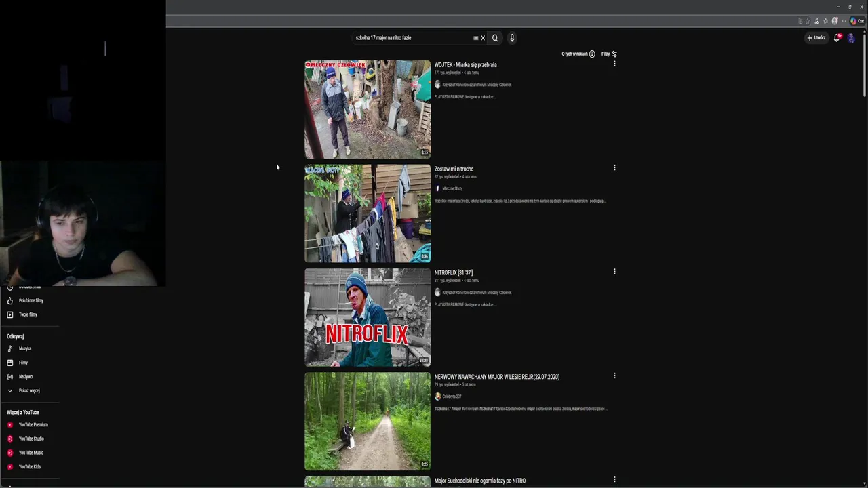The image size is (868, 488).
Task: Expand 'Pokaż więcej' in sidebar
Action: (29, 391)
